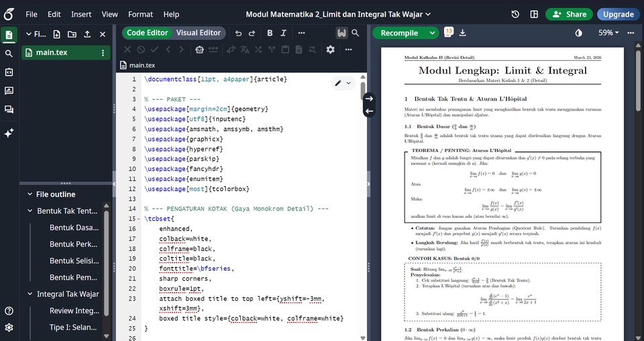
Task: Toggle bold formatting
Action: (270, 33)
